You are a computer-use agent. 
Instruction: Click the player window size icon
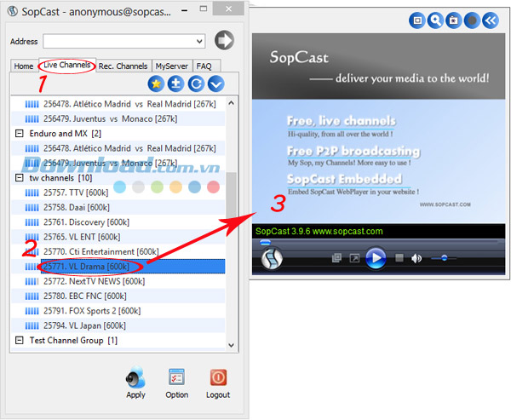click(x=417, y=20)
